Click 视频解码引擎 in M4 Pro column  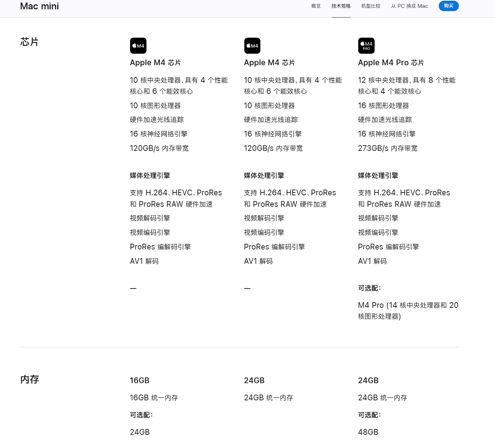click(378, 218)
